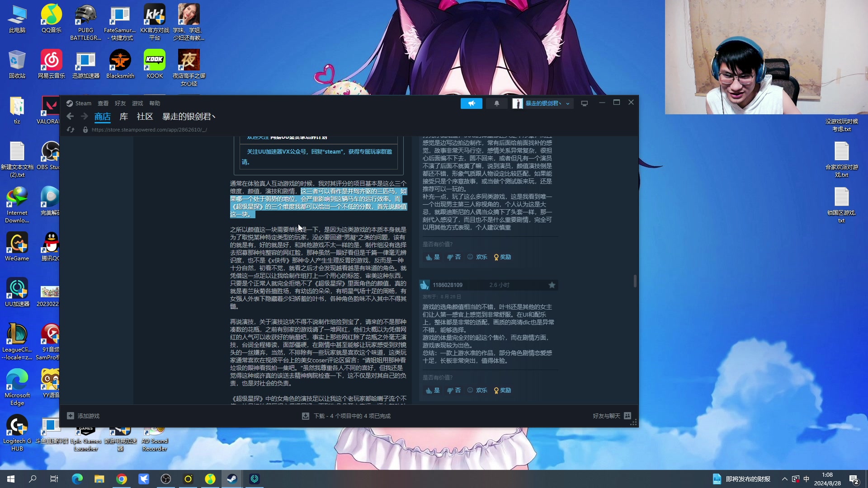Image resolution: width=868 pixels, height=488 pixels.
Task: Click the 1186028109 reviewer name link
Action: click(x=447, y=285)
